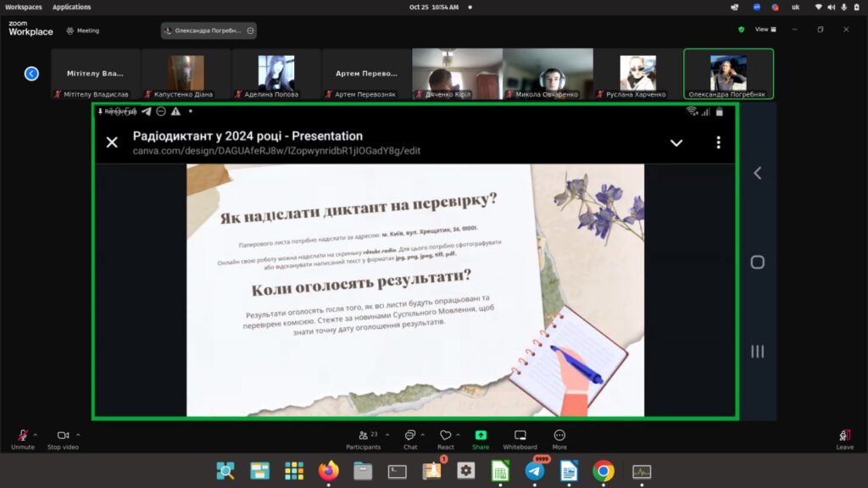868x488 pixels.
Task: Switch the uk keyboard layout indicator
Action: click(x=795, y=7)
